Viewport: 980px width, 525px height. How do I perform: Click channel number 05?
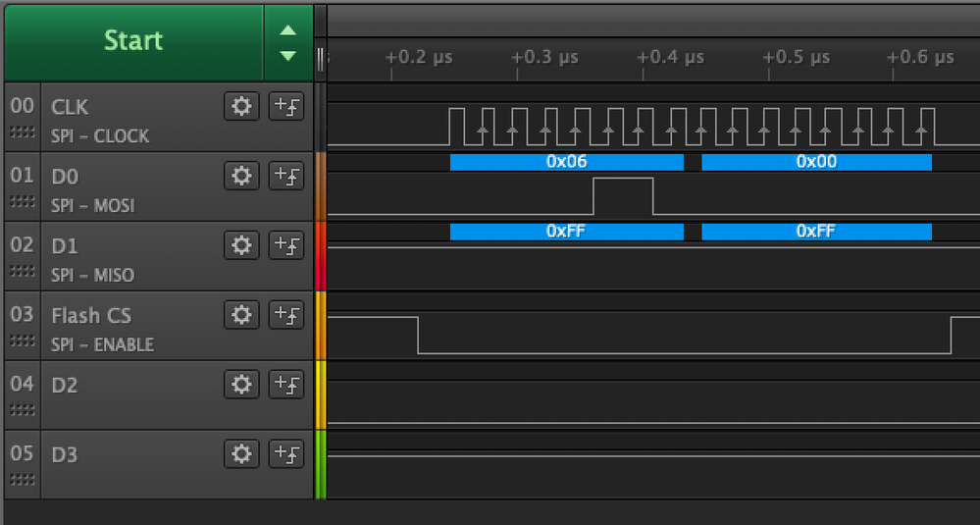pyautogui.click(x=23, y=452)
